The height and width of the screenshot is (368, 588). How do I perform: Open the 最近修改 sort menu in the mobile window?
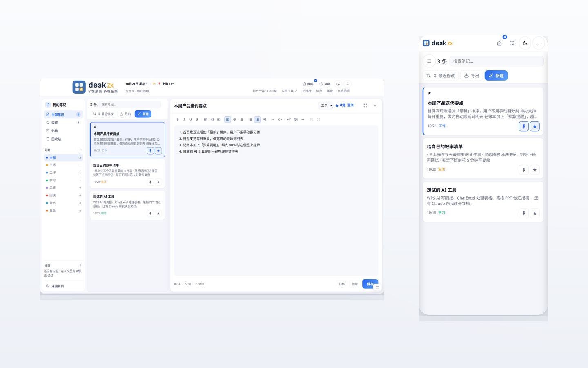(x=441, y=76)
